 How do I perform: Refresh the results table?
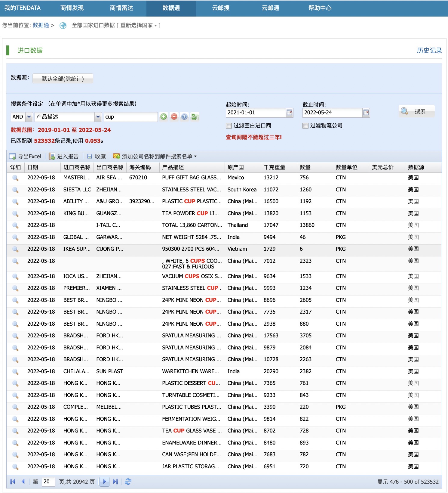(x=128, y=482)
